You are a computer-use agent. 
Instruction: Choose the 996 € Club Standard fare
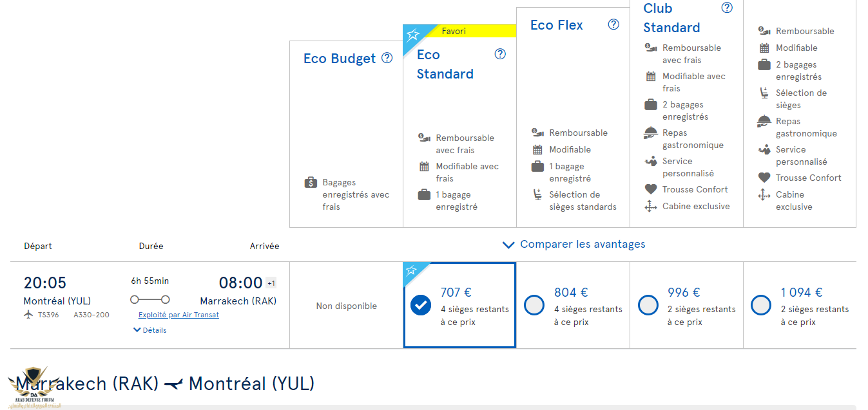point(648,305)
